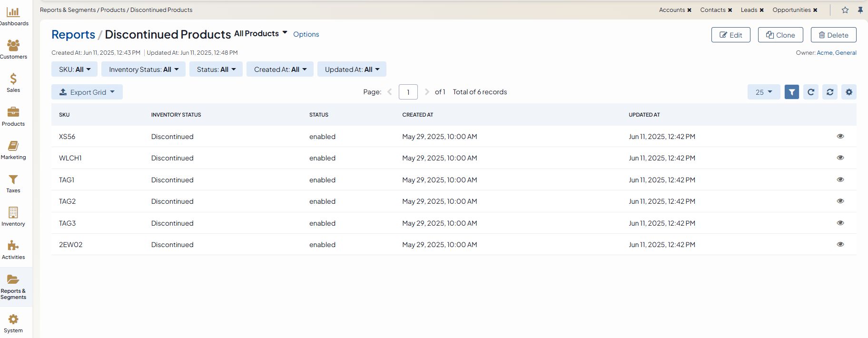
Task: Open the Marketing sidebar menu
Action: coord(13,150)
